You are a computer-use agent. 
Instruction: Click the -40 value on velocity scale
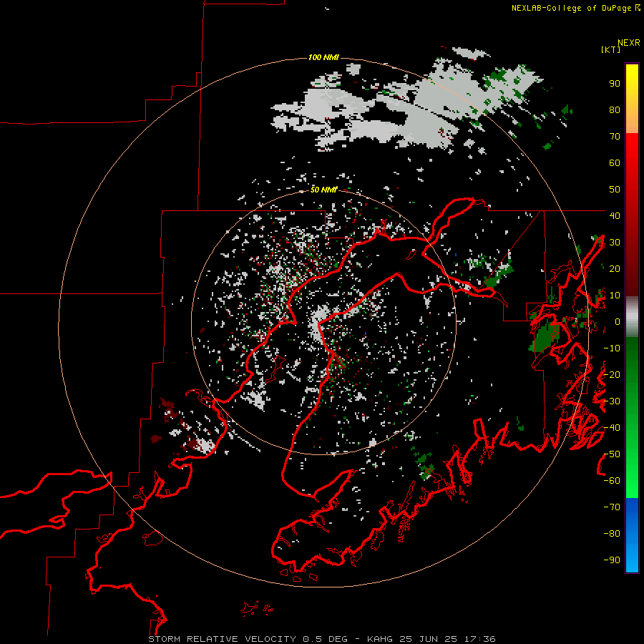[x=612, y=428]
